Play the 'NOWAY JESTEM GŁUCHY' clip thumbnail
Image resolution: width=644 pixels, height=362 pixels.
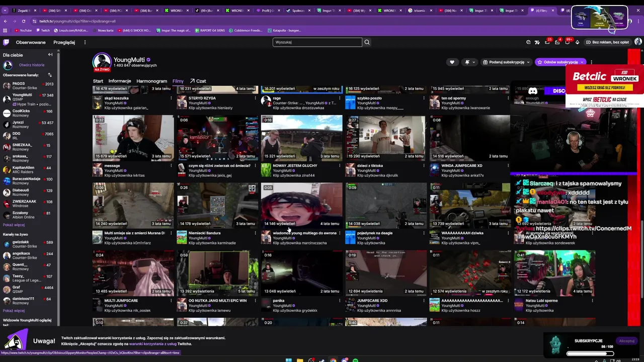click(x=302, y=138)
